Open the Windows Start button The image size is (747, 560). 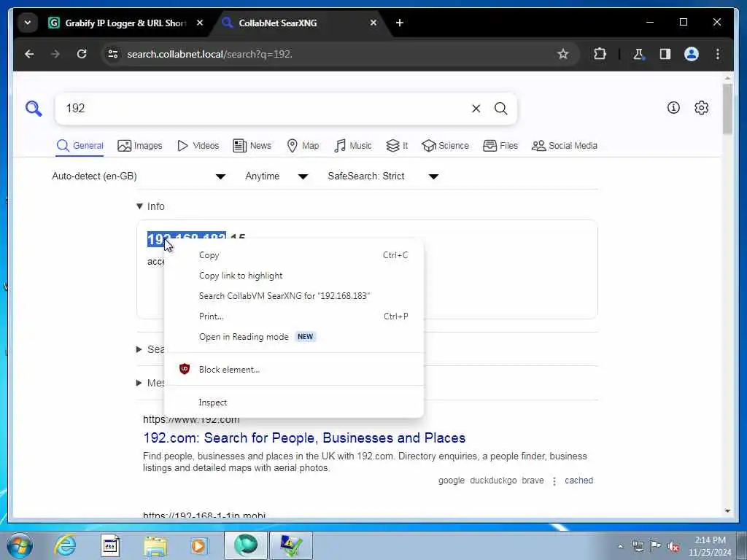20,545
